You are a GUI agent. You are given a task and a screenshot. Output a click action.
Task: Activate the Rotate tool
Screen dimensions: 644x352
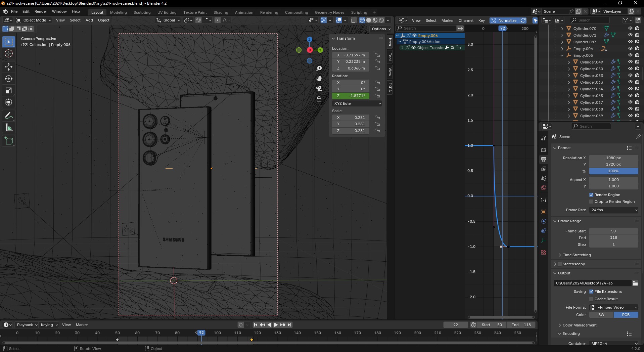pyautogui.click(x=9, y=79)
